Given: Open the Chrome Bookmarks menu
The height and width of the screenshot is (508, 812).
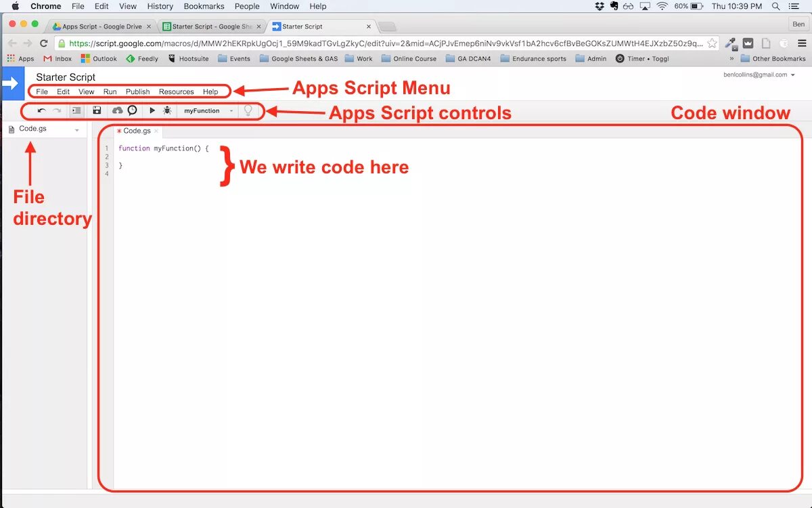Looking at the screenshot, I should coord(204,6).
